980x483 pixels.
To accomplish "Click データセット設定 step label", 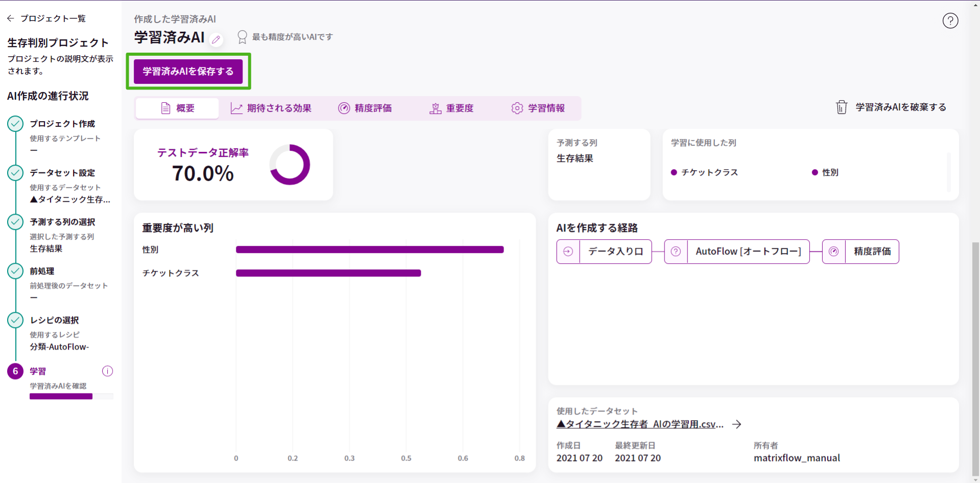I will (62, 173).
